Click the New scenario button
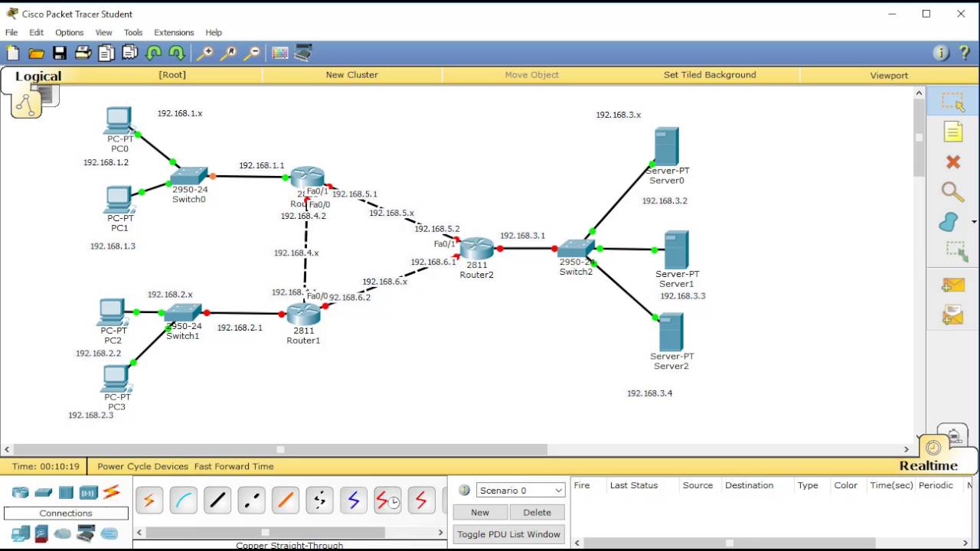Screen dimensions: 980x551 click(x=480, y=513)
